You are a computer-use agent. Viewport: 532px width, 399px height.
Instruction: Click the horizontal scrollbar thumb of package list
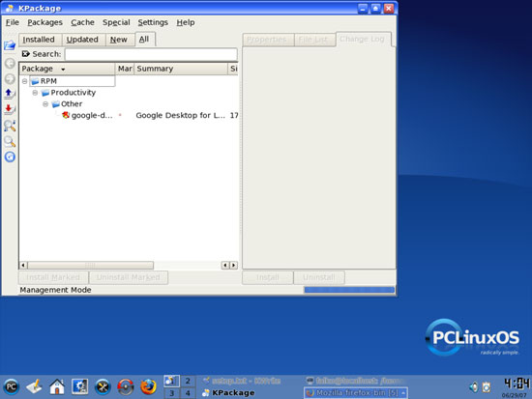(90, 265)
